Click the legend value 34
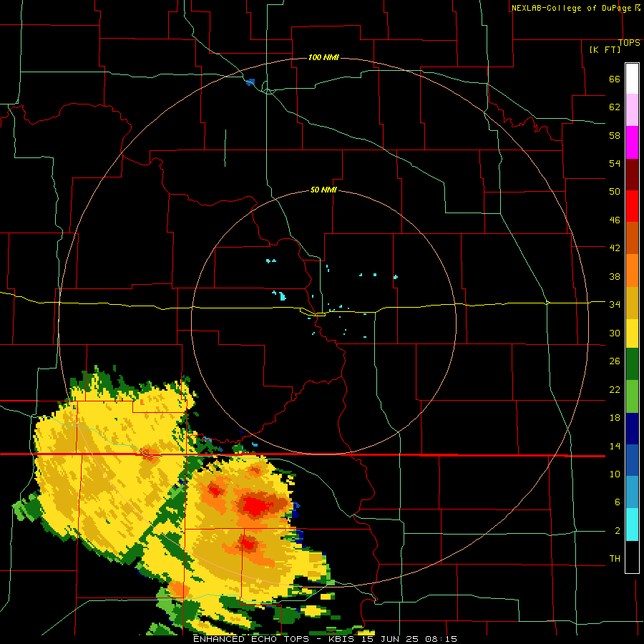This screenshot has width=644, height=644. pyautogui.click(x=615, y=305)
